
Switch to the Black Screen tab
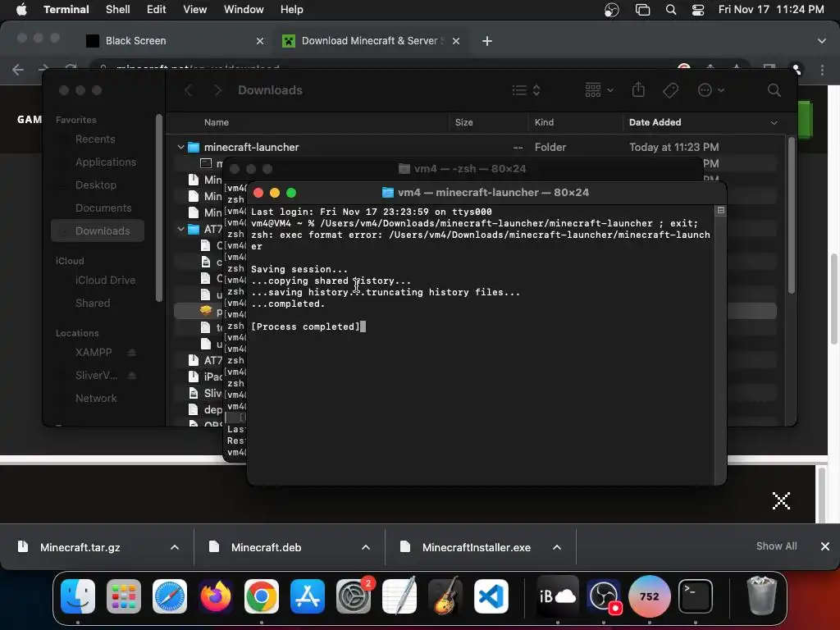click(x=172, y=41)
